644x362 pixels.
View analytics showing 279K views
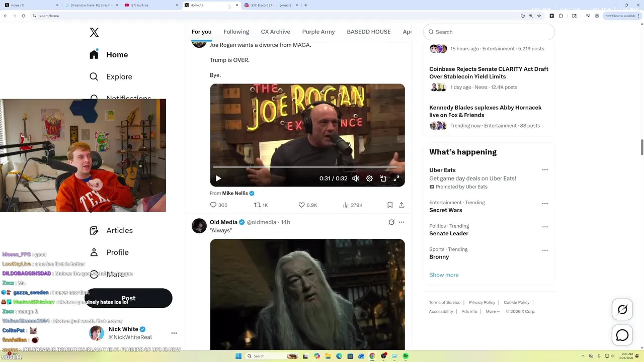353,205
